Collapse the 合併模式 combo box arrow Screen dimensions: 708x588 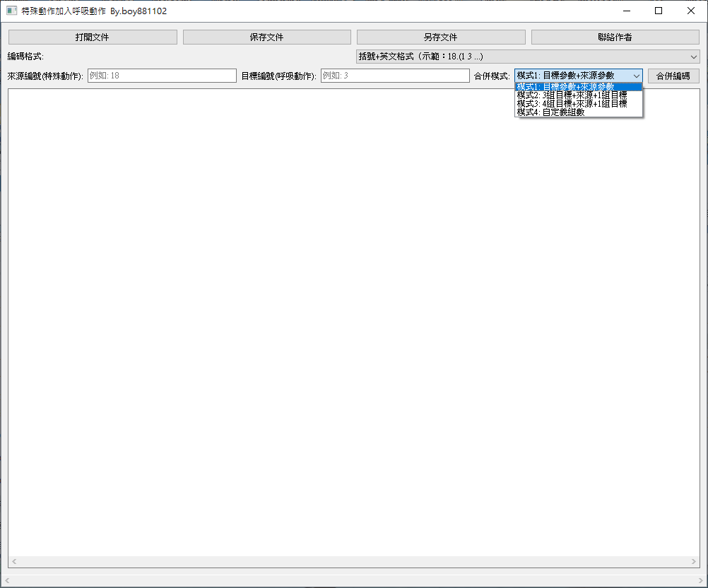point(636,76)
